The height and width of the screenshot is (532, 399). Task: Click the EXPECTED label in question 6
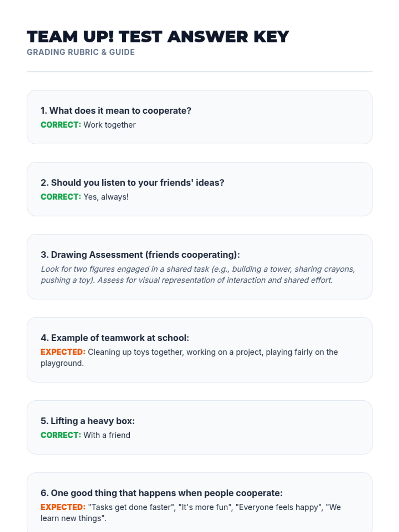click(63, 507)
